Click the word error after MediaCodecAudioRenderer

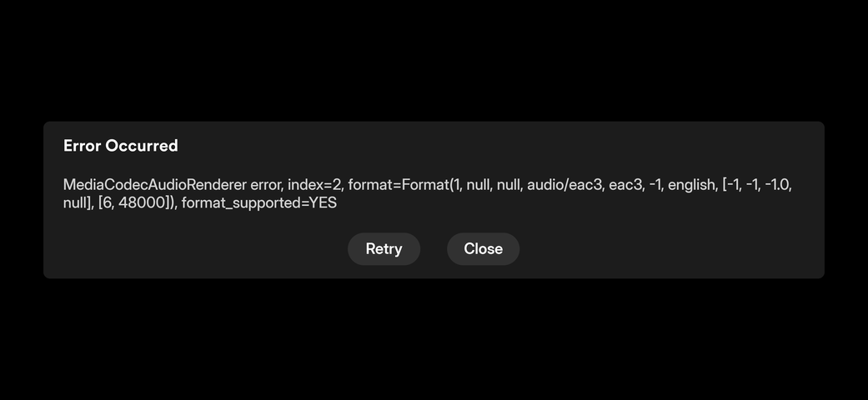click(x=266, y=185)
